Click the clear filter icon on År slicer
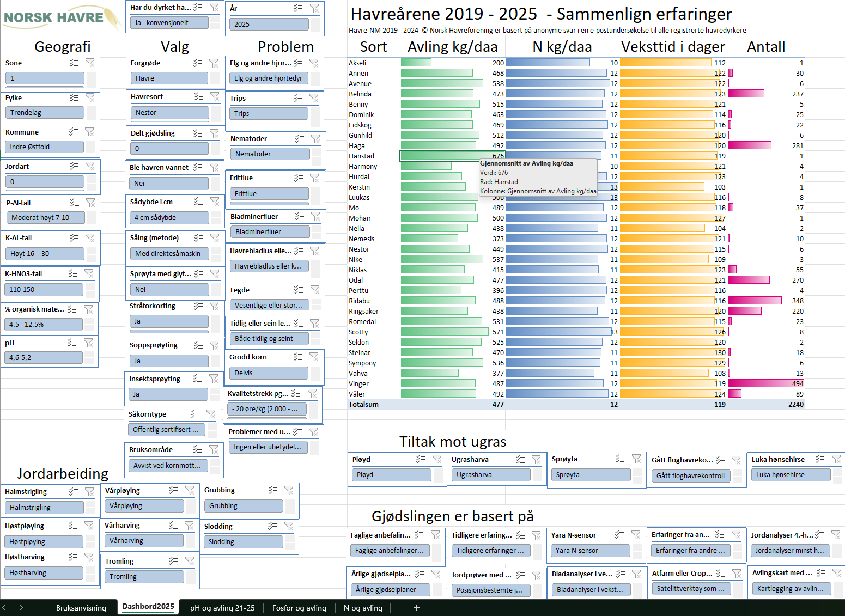The image size is (845, 616). pos(314,8)
